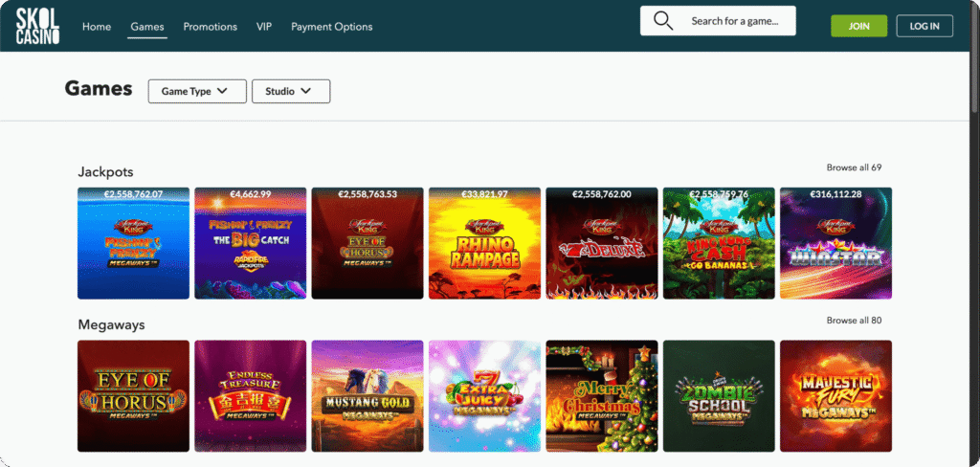Browse all 80 Megaways games
The height and width of the screenshot is (467, 980).
pyautogui.click(x=854, y=320)
